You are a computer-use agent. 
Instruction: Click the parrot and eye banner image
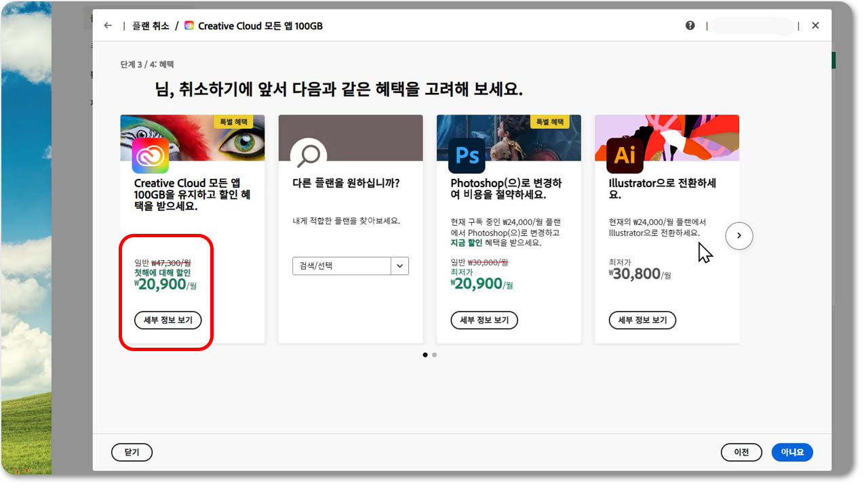[193, 138]
